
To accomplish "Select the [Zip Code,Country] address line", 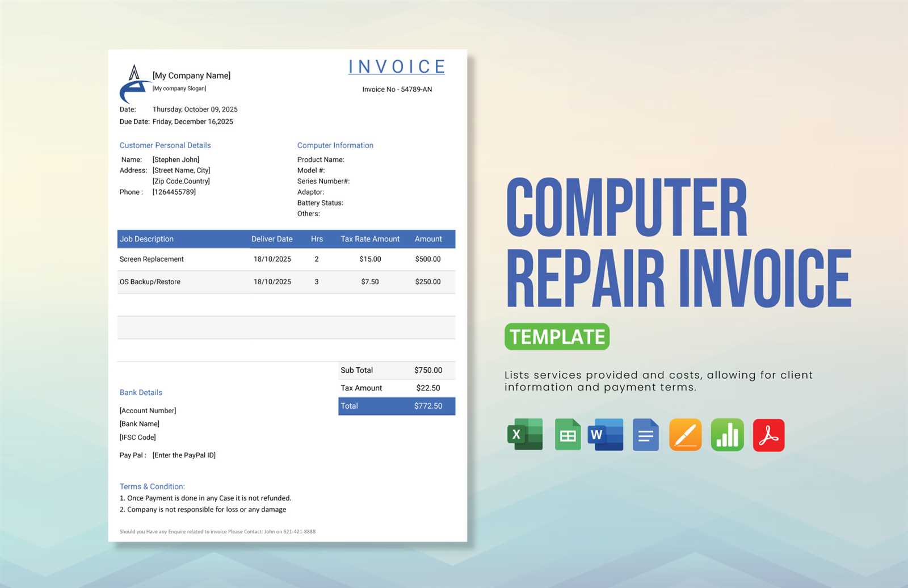I will 181,182.
